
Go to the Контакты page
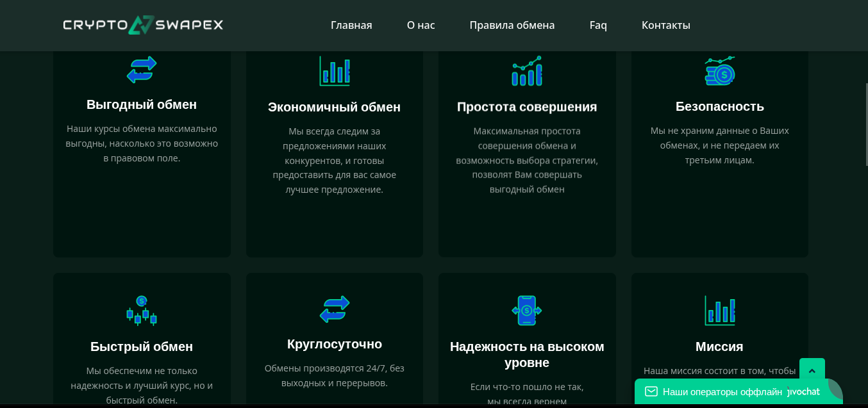coord(665,25)
